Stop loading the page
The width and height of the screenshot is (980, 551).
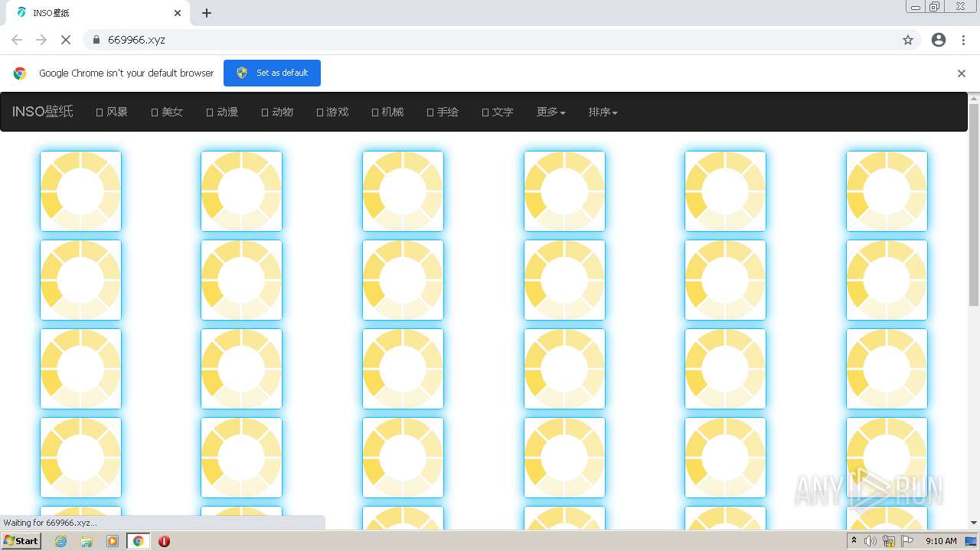click(x=66, y=40)
